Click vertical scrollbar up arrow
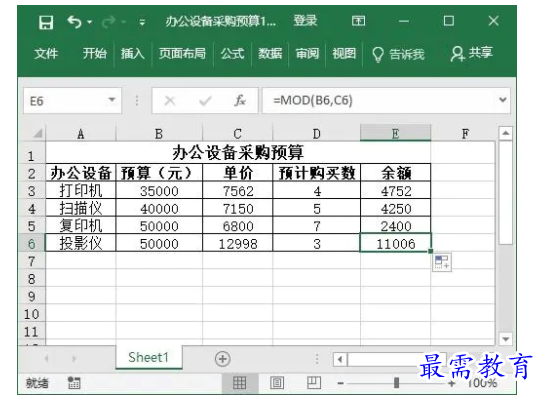This screenshot has height=398, width=541. click(505, 133)
